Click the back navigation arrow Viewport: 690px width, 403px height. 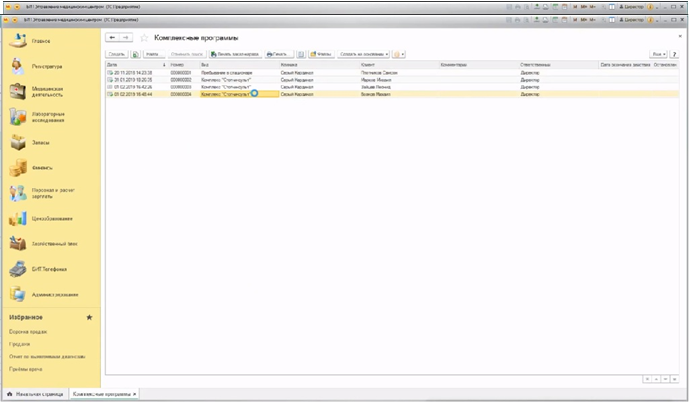pos(113,37)
